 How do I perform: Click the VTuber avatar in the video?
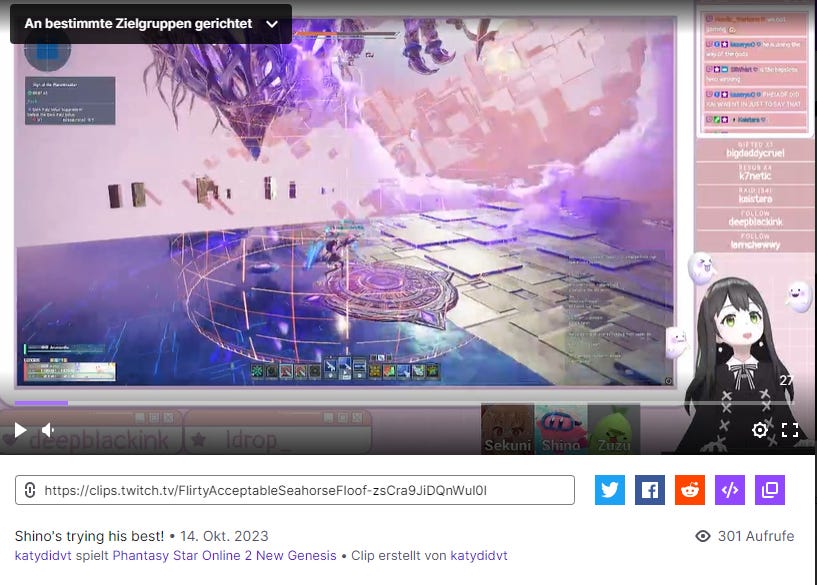tap(740, 365)
